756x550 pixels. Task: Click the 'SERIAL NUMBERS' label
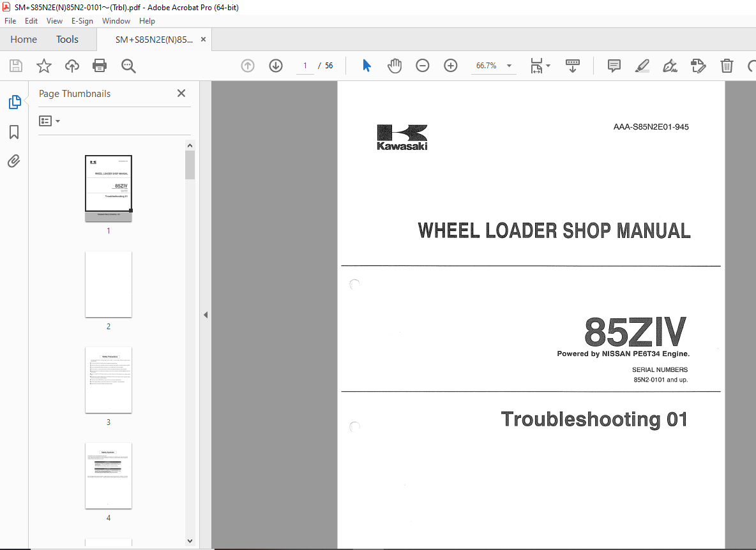point(660,370)
